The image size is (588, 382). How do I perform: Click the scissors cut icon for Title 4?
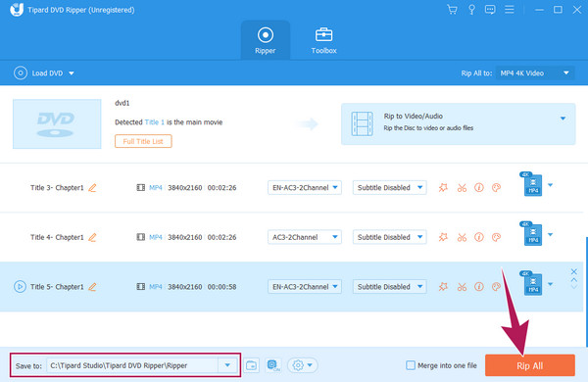click(x=462, y=237)
